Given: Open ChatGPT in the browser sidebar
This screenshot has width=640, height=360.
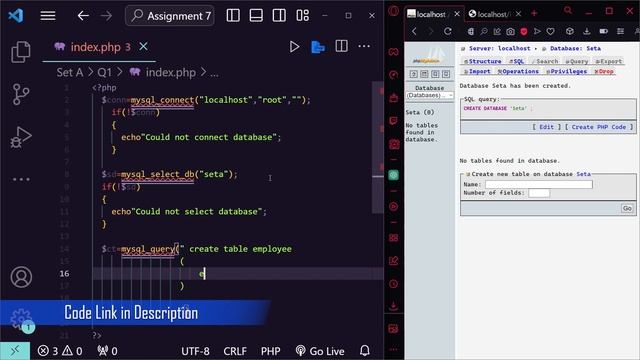Looking at the screenshot, I should (393, 175).
